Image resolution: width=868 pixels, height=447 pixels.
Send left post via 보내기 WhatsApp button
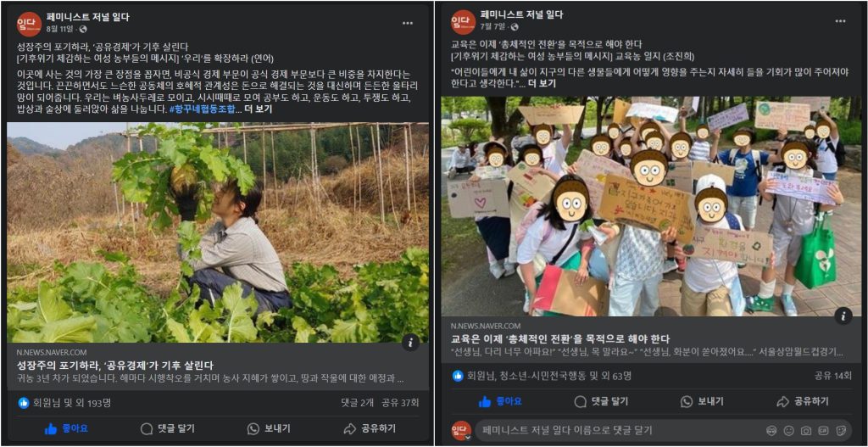click(x=269, y=428)
